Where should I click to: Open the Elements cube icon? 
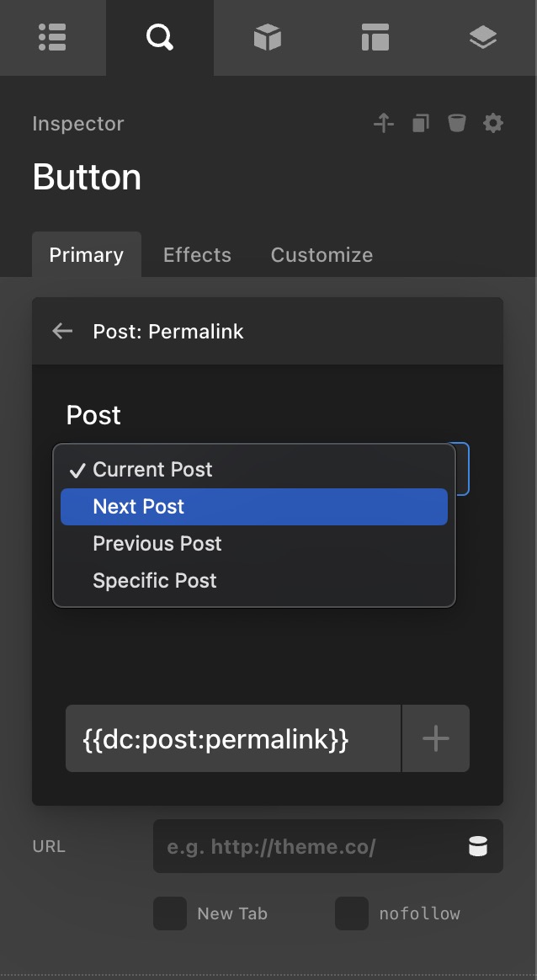click(x=267, y=37)
